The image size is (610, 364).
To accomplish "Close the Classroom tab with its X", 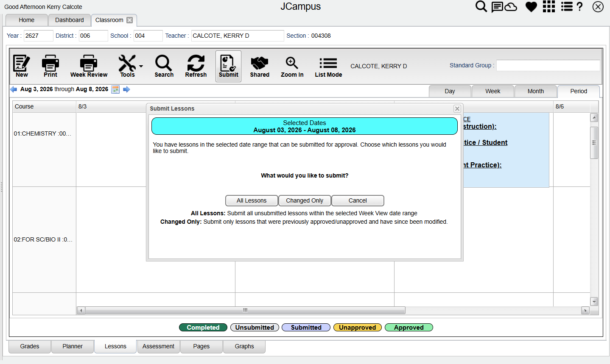I will pyautogui.click(x=130, y=20).
